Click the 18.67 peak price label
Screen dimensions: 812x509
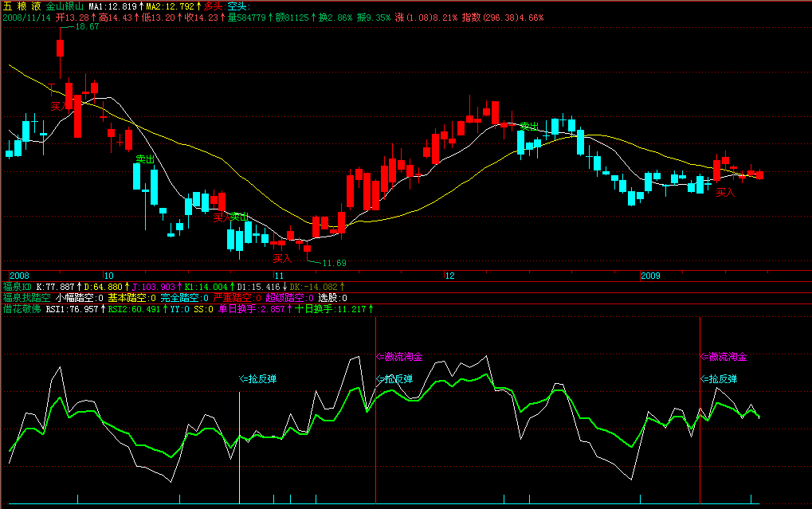click(x=87, y=26)
